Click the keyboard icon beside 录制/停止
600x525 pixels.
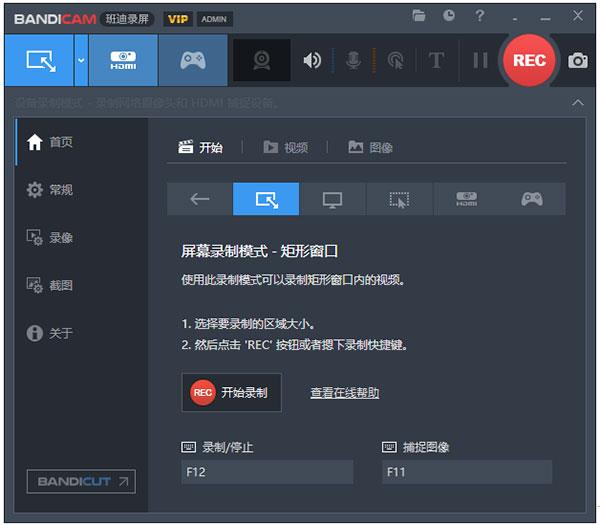coord(188,447)
